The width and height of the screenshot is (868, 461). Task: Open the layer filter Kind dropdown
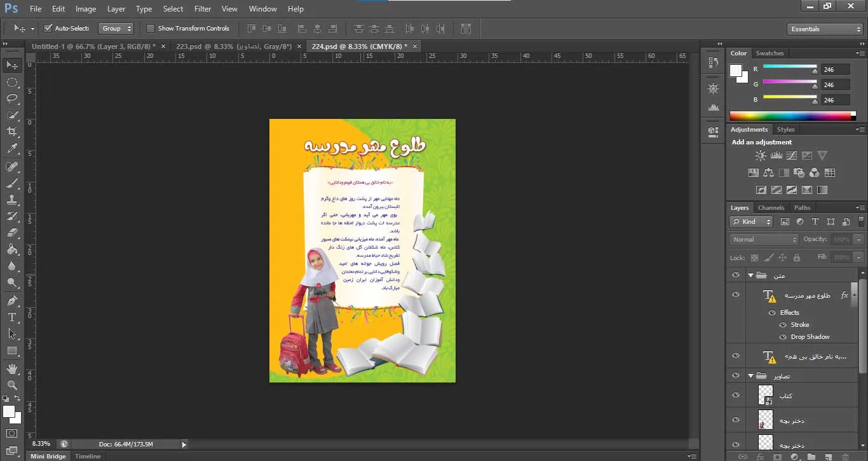(751, 221)
